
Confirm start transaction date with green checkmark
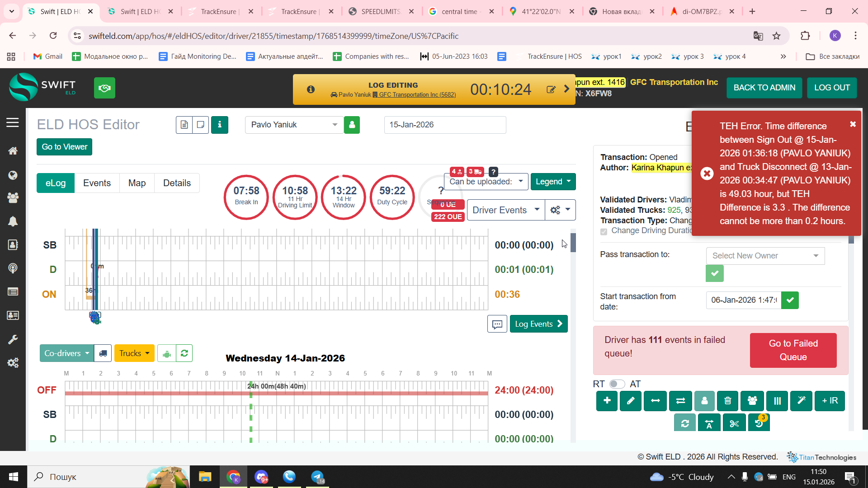790,300
